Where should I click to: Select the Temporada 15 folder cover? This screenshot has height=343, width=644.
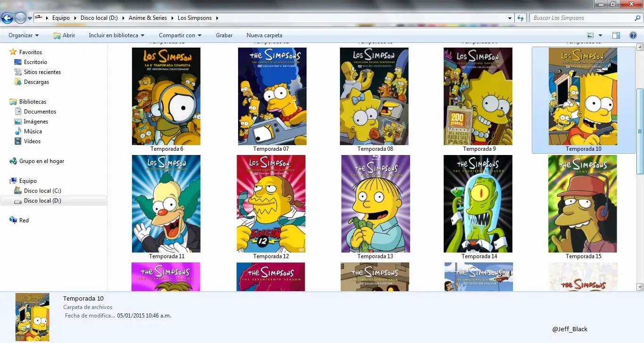pos(583,204)
